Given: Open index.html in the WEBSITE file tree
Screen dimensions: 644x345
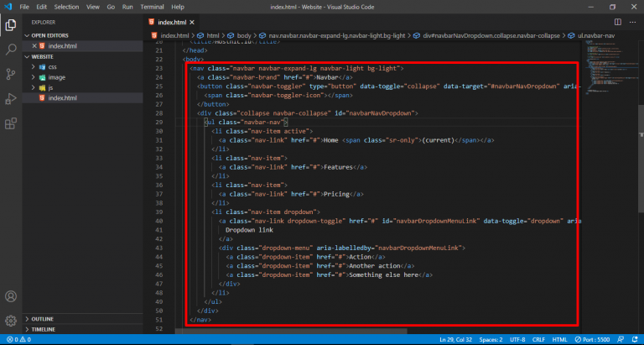Looking at the screenshot, I should tap(63, 98).
